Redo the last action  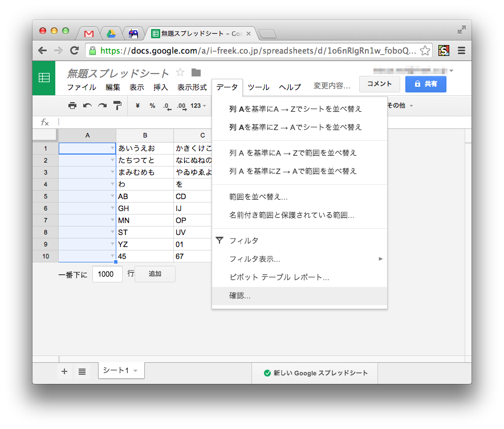(x=103, y=106)
